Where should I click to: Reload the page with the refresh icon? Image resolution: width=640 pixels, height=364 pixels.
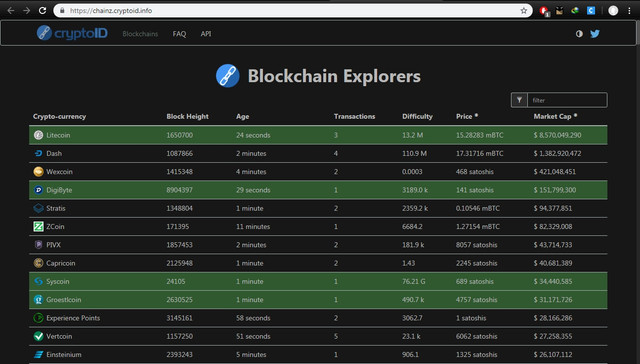(x=42, y=11)
